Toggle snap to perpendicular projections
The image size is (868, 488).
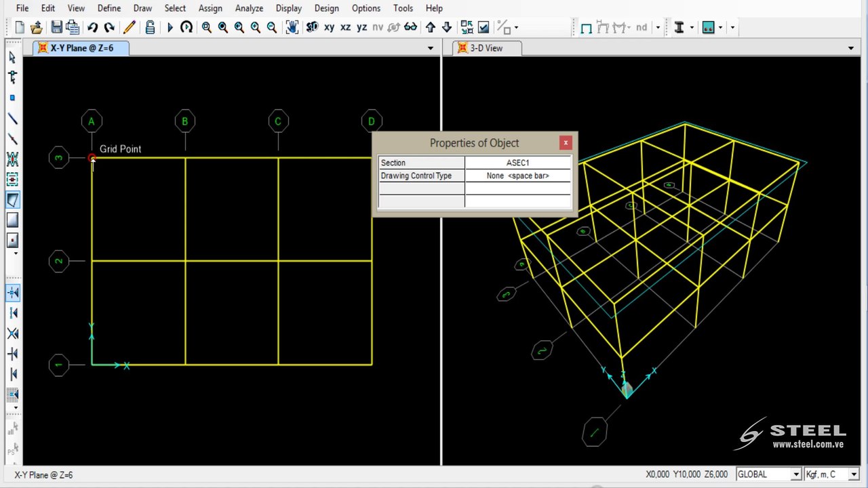12,354
